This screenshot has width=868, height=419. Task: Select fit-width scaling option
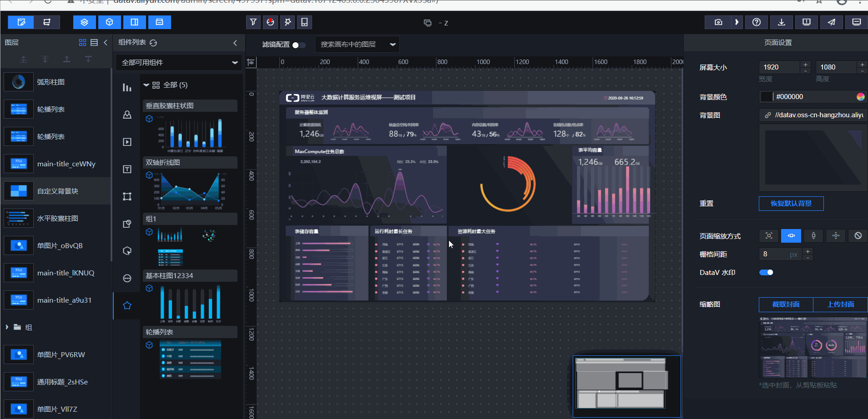pos(791,235)
